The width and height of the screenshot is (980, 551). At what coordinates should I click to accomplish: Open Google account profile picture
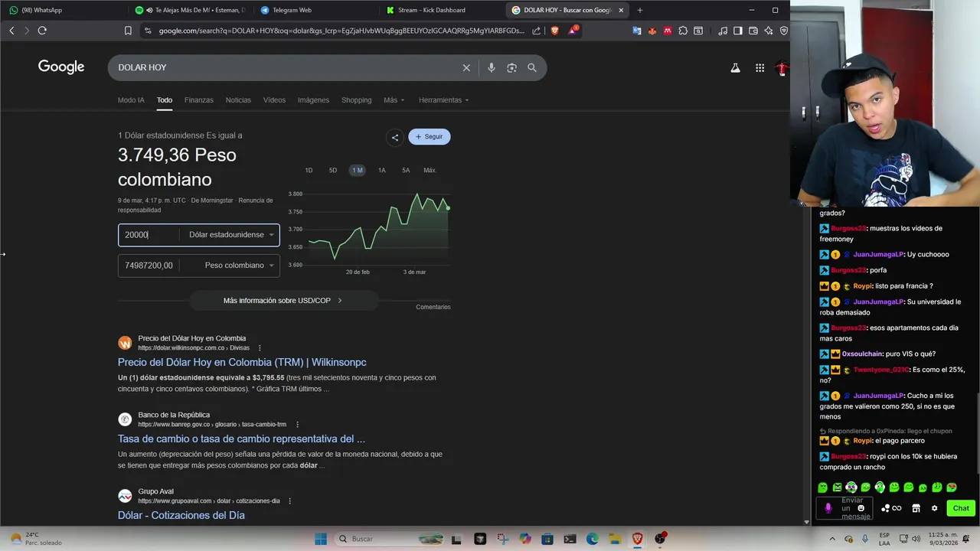(782, 68)
